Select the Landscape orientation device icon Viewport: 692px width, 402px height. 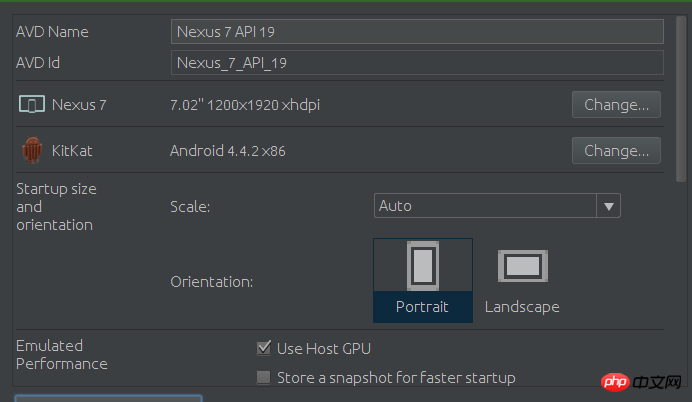tap(523, 266)
